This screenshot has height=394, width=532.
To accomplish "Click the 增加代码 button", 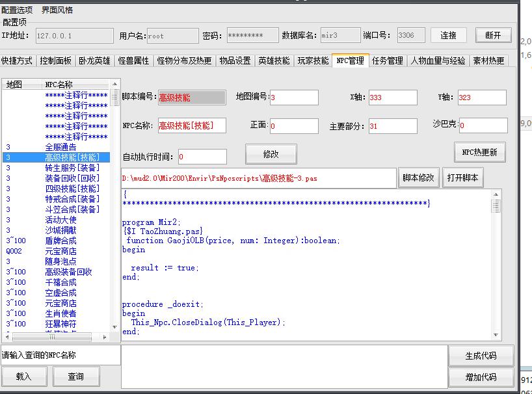I will click(x=481, y=377).
